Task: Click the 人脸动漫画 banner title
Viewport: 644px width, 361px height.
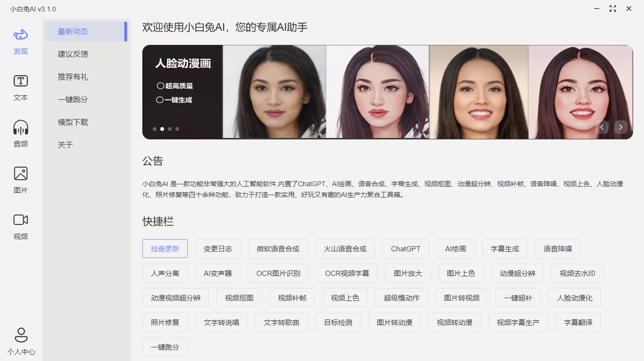Action: click(183, 63)
